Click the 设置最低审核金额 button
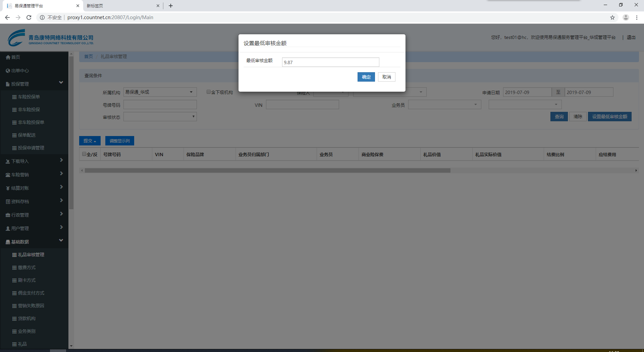The width and height of the screenshot is (644, 352). (x=609, y=117)
